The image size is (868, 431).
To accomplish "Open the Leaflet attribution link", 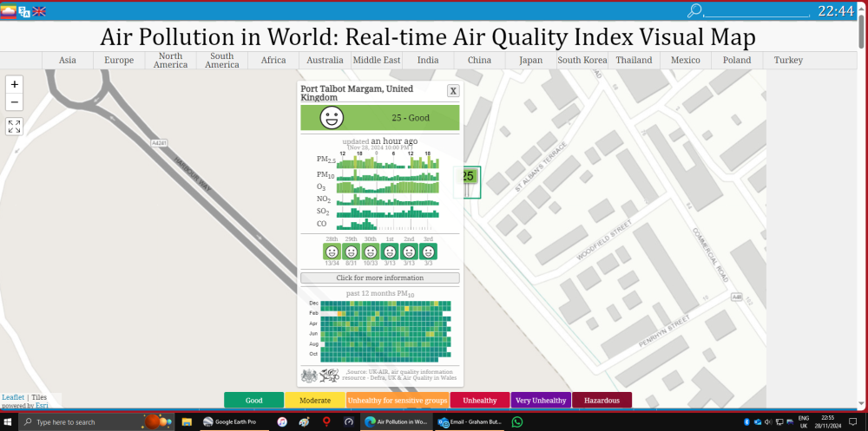I will pyautogui.click(x=13, y=397).
